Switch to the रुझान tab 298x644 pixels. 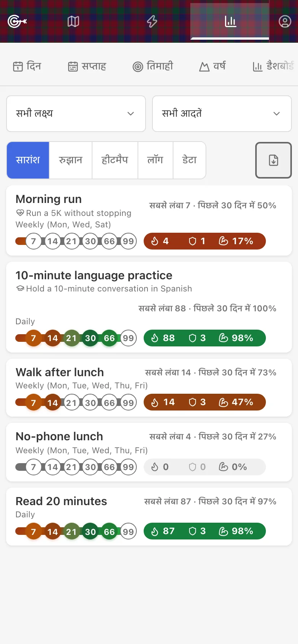point(71,160)
